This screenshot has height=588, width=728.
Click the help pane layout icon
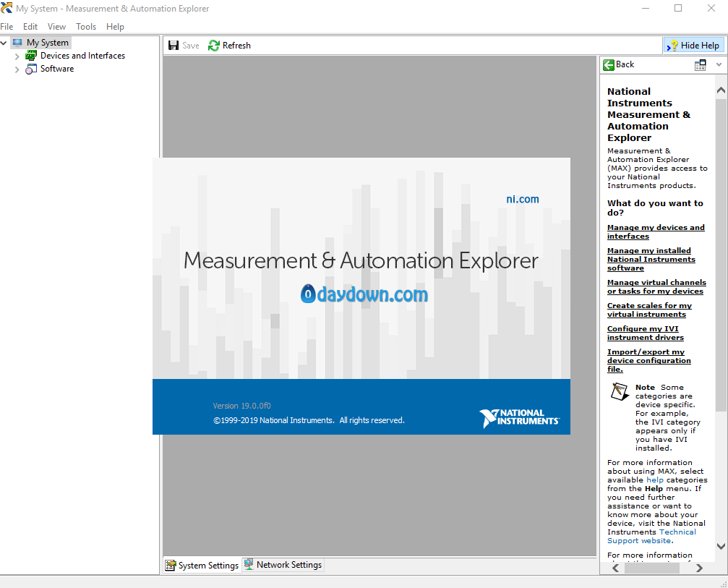[x=700, y=65]
